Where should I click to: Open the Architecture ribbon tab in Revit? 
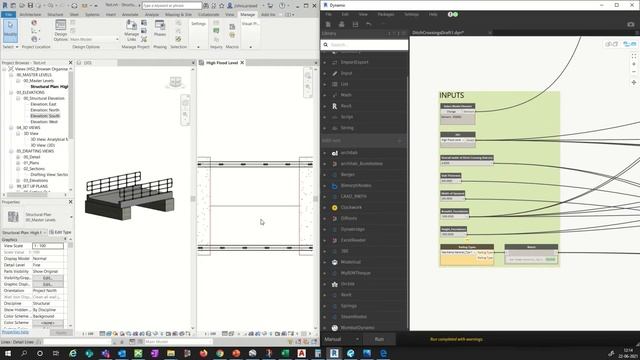pos(30,14)
